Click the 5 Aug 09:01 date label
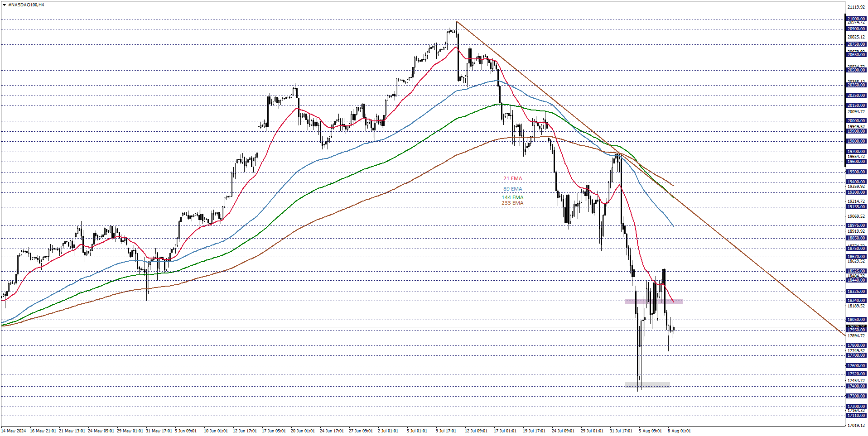The width and height of the screenshot is (868, 436). tap(650, 431)
